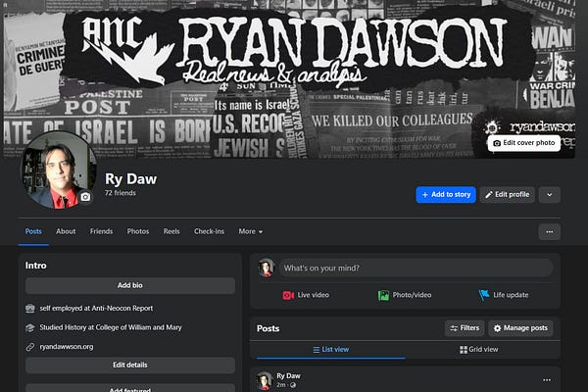Click the Edit details button
588x392 pixels.
130,365
